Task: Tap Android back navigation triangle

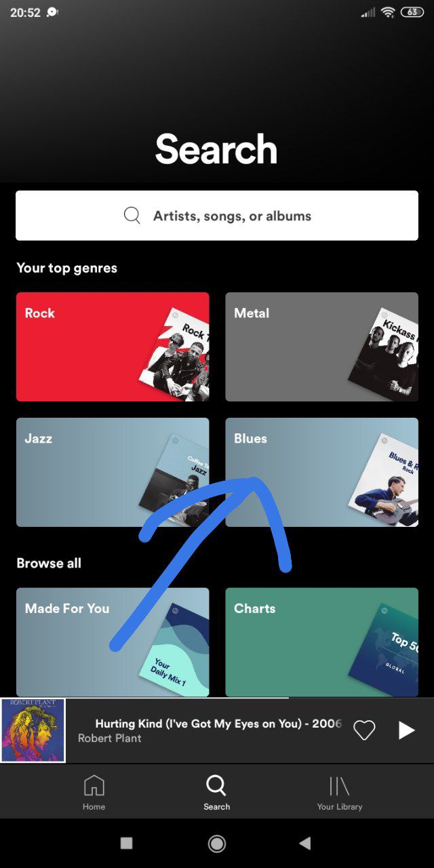Action: [305, 843]
